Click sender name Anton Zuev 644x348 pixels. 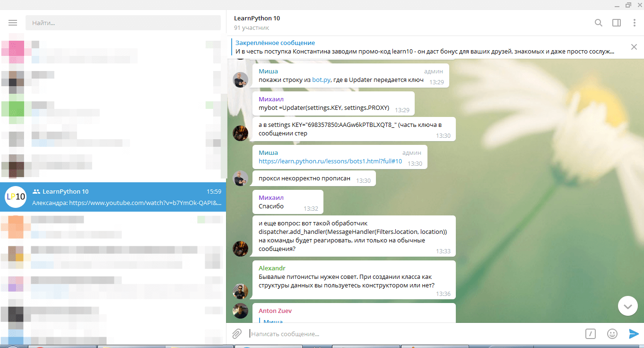(275, 311)
